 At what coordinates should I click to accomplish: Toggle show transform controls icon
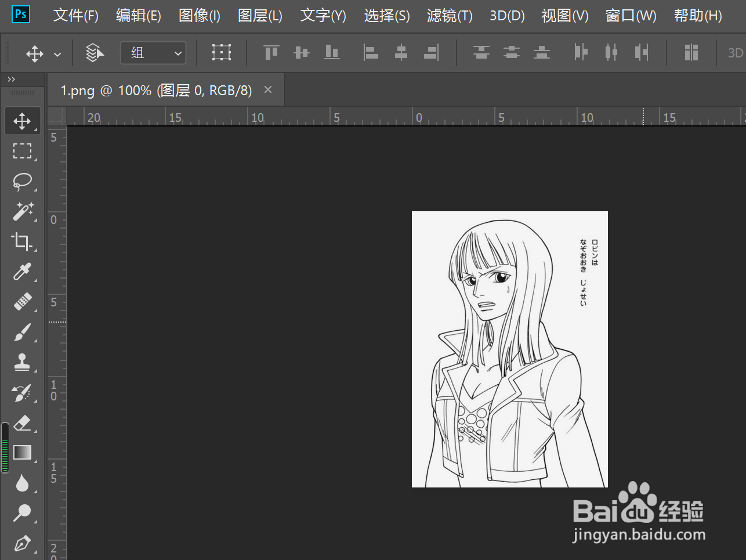click(x=222, y=53)
